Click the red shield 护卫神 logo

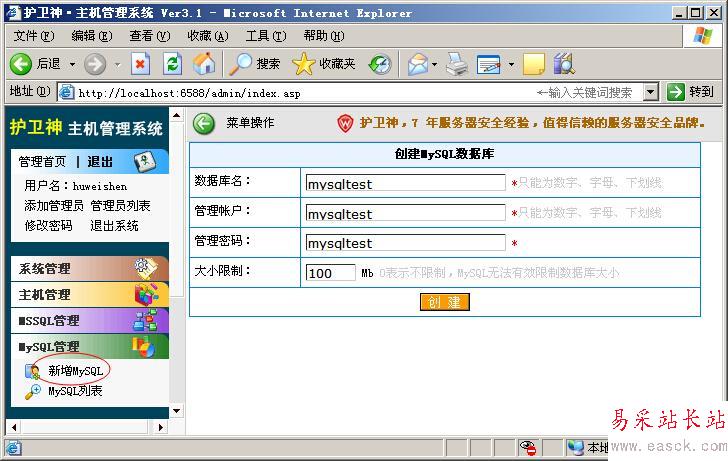[345, 123]
